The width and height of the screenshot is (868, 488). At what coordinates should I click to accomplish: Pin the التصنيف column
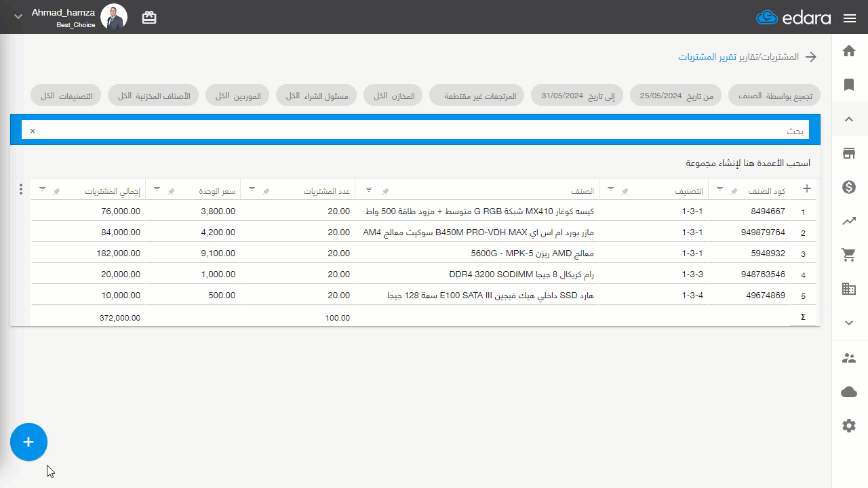tap(625, 192)
